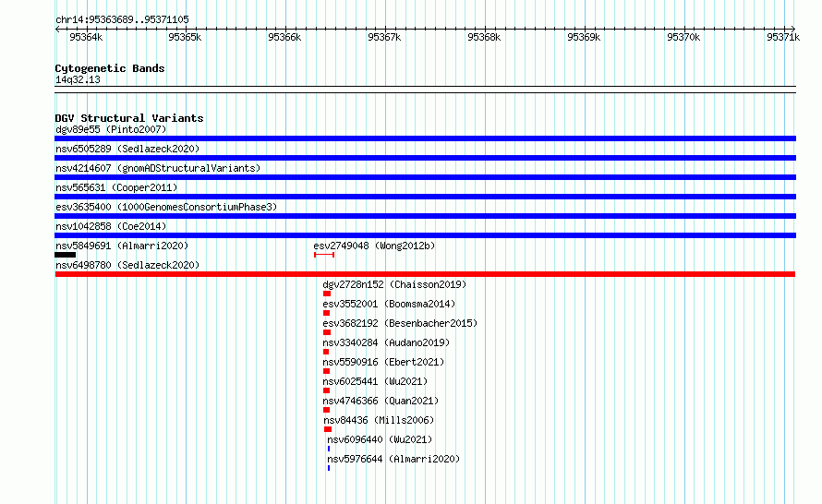The height and width of the screenshot is (504, 822).
Task: Select the nsv1042858 (Coe2014) label
Action: (111, 226)
